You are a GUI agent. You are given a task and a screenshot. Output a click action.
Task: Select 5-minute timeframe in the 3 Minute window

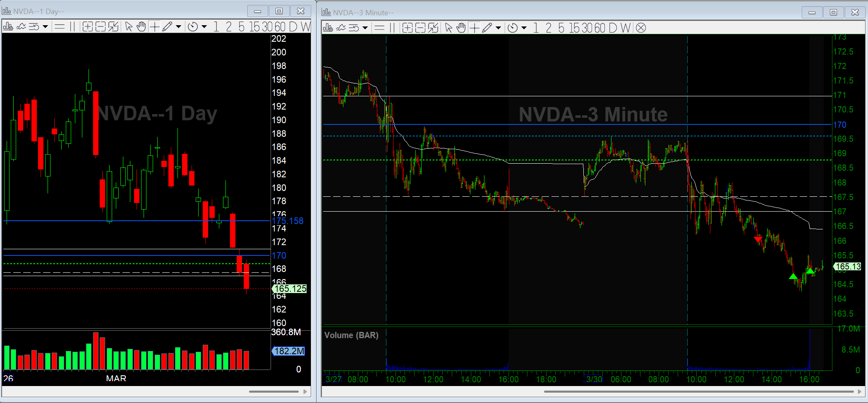pos(561,28)
